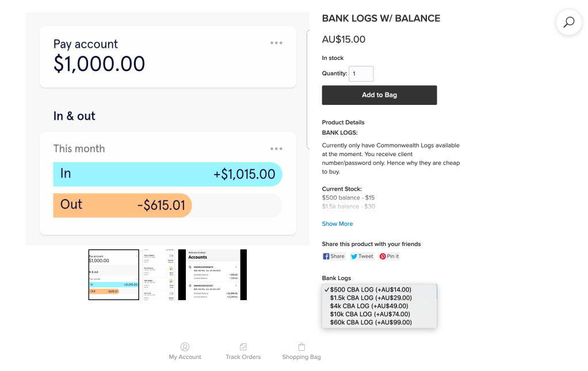This screenshot has width=588, height=371.
Task: Pick the $60k CBA LOG option
Action: tap(371, 323)
